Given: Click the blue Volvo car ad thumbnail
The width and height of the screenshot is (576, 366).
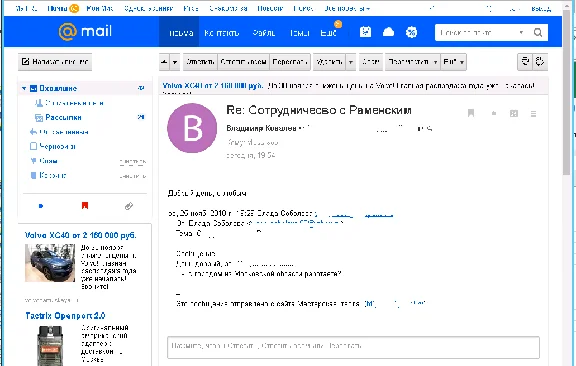Looking at the screenshot, I should point(50,263).
